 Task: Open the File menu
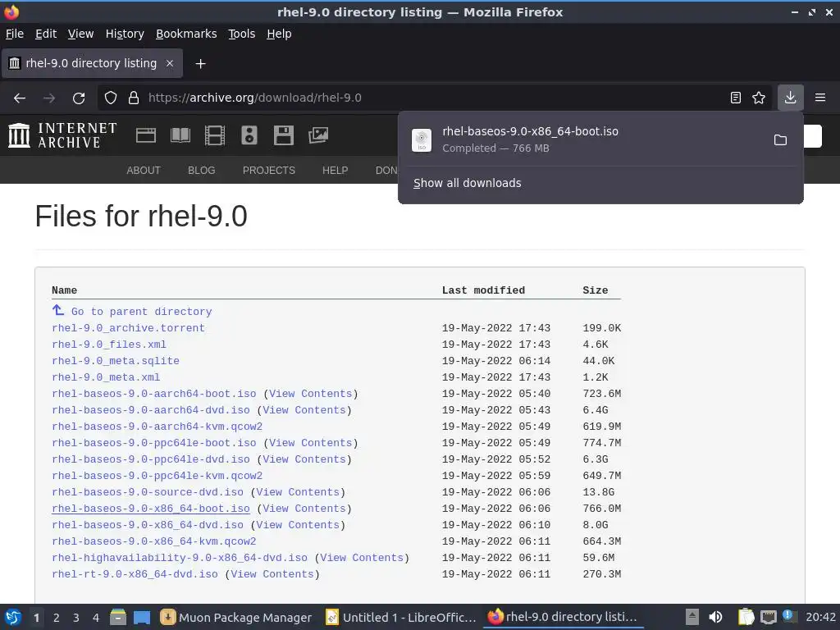click(15, 34)
